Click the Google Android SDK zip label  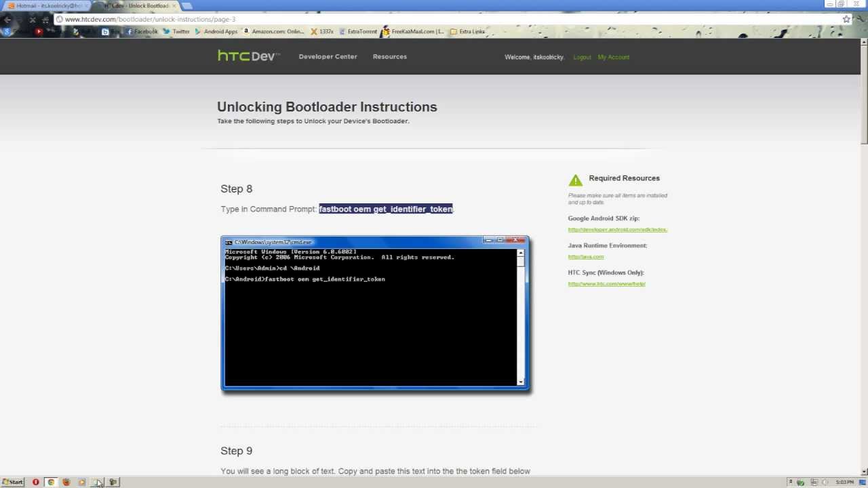coord(604,218)
